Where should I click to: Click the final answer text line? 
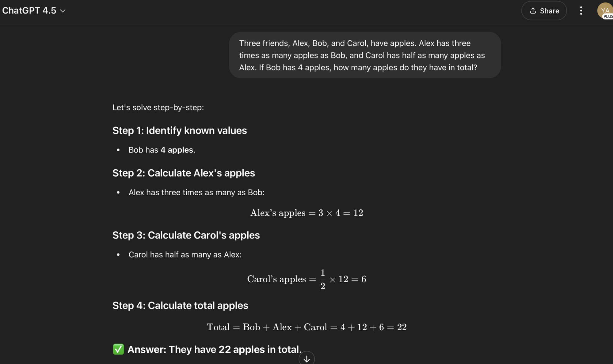[x=214, y=349]
